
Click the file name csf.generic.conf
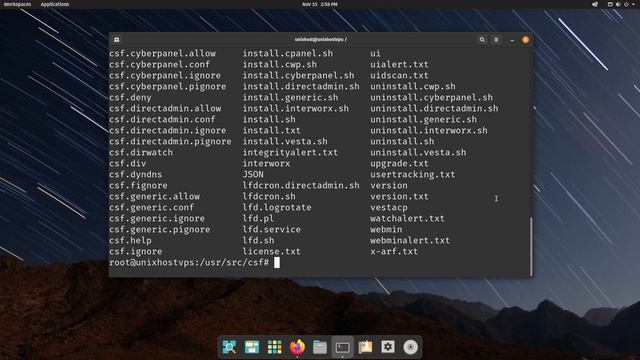(x=151, y=208)
